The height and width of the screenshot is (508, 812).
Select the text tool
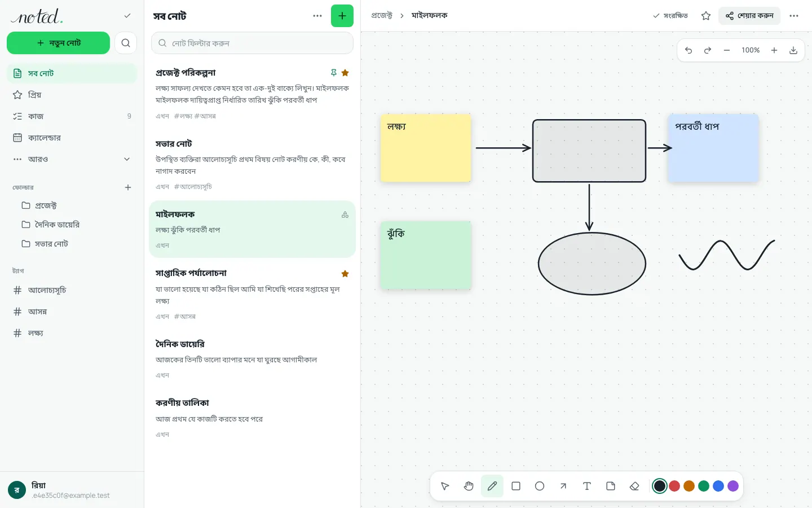pyautogui.click(x=586, y=486)
